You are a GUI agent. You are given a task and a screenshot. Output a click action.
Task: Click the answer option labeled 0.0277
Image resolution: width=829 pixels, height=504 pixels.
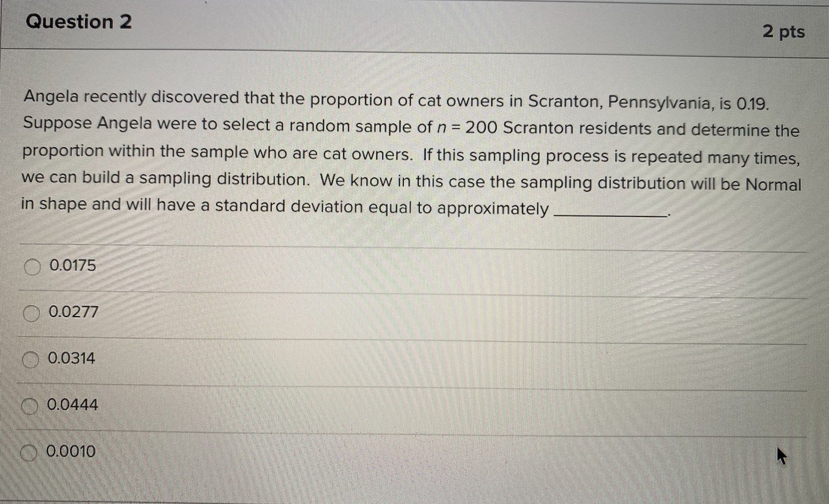74,312
